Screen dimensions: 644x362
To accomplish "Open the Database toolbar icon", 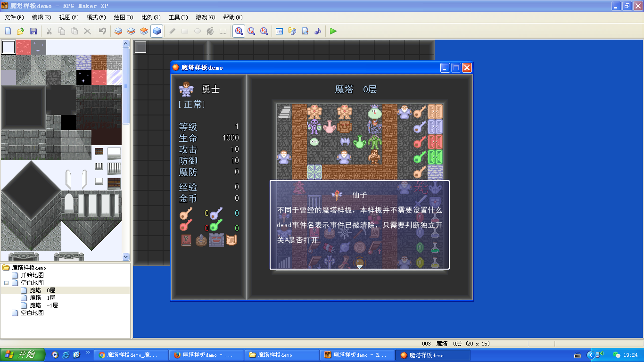I will pyautogui.click(x=279, y=31).
